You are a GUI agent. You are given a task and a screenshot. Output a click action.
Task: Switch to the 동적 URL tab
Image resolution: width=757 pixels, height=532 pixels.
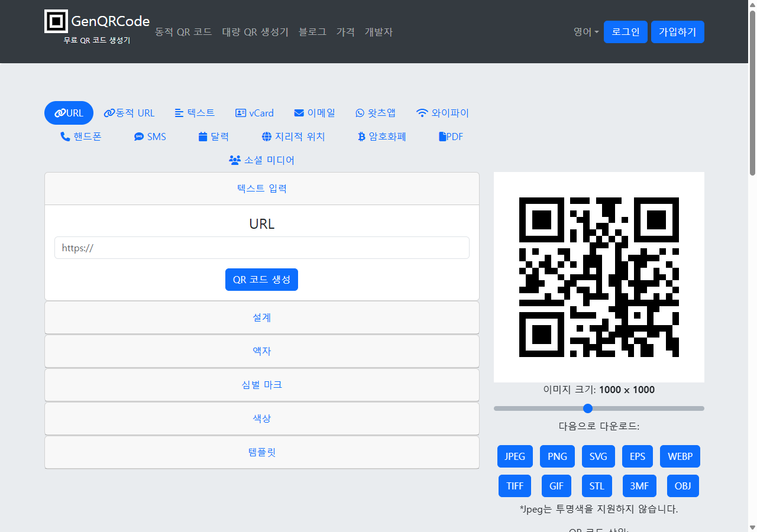pos(129,113)
